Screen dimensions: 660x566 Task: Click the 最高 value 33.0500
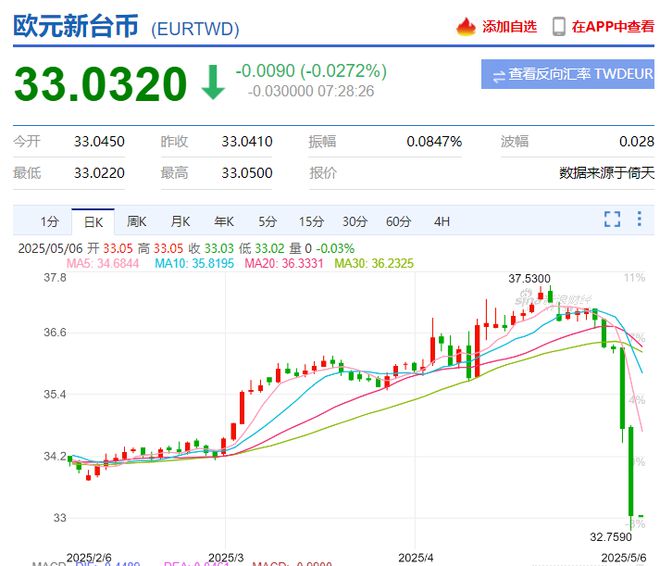tap(247, 173)
